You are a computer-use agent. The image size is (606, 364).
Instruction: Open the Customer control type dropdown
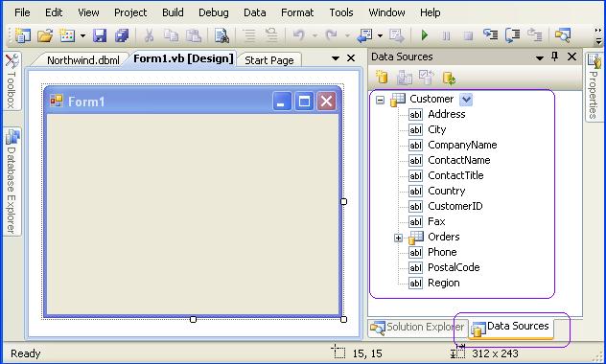466,100
